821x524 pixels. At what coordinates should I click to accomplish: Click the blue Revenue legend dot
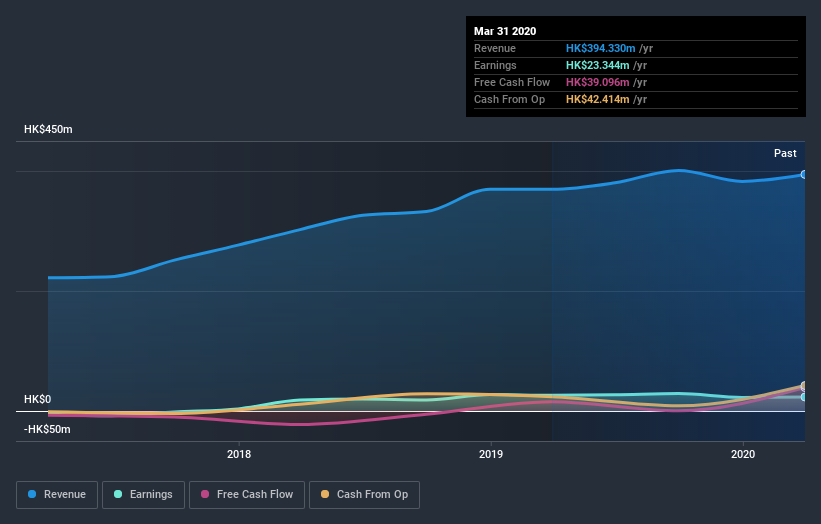coord(32,494)
